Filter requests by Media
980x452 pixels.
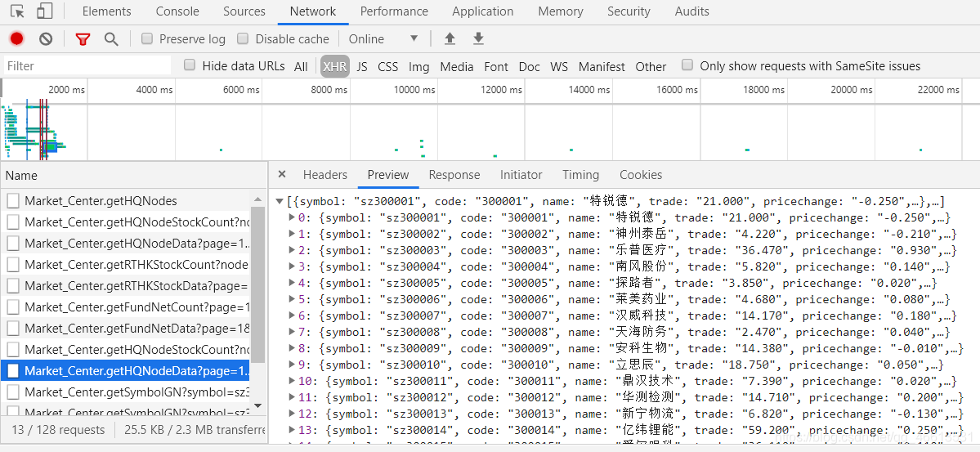[x=457, y=66]
